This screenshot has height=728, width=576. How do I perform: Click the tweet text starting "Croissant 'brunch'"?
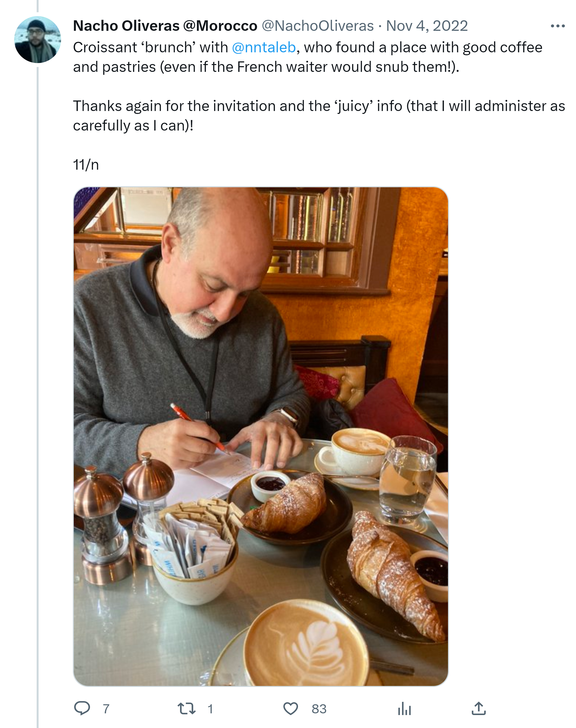click(x=152, y=48)
